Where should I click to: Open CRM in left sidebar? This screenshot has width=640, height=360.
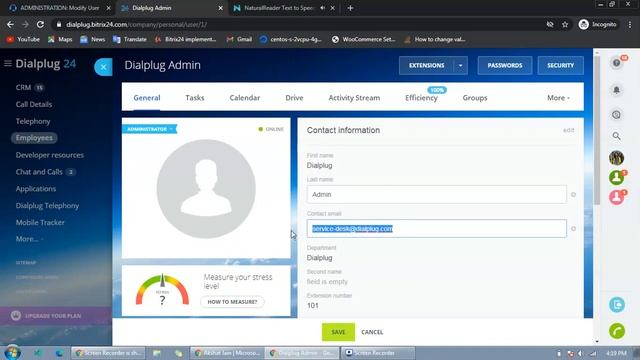[x=23, y=87]
